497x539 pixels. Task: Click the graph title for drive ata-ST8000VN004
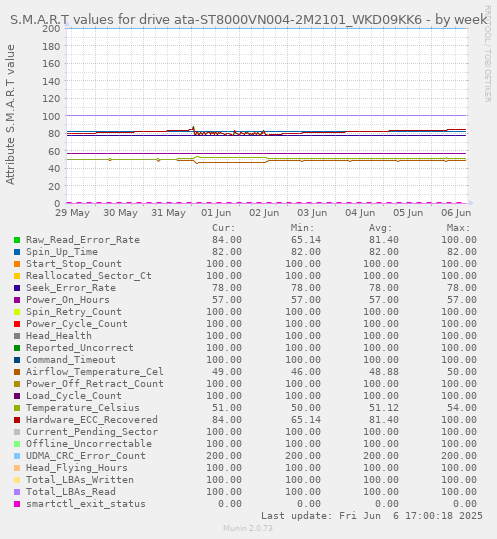(x=248, y=20)
